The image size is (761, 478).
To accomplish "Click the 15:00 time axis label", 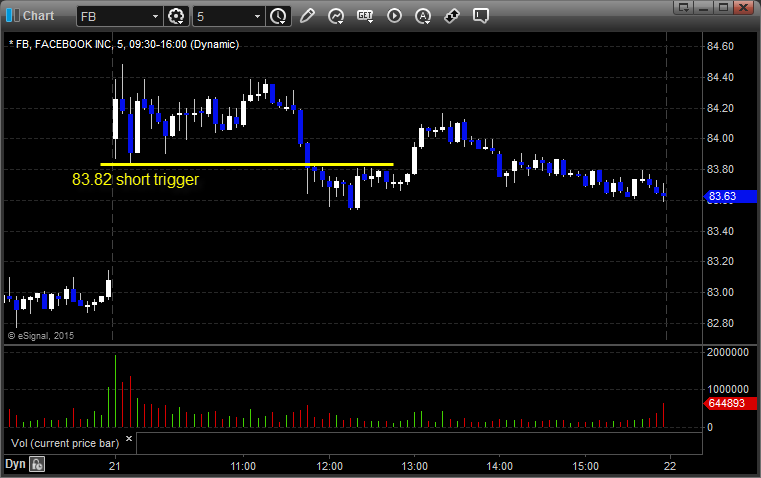I will click(585, 466).
